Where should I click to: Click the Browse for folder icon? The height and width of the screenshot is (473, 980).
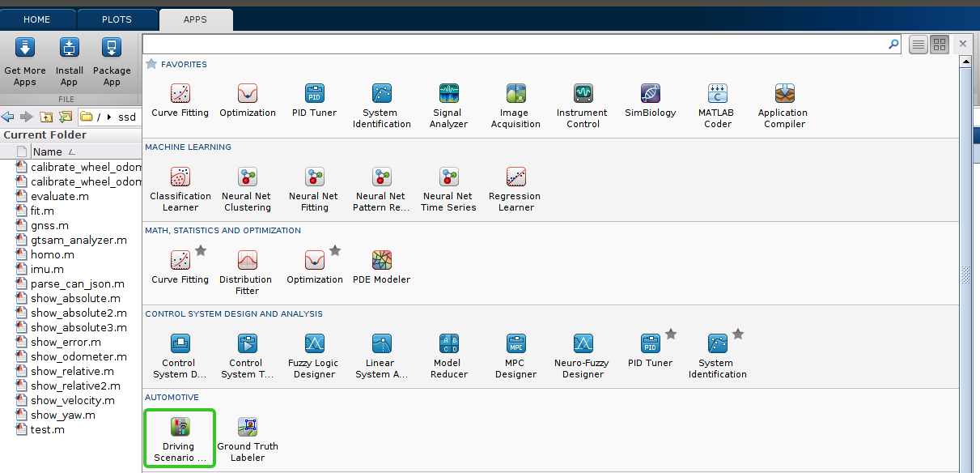coord(66,117)
